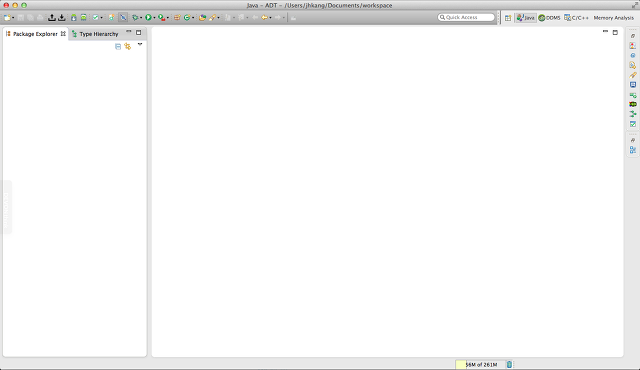Minimize the editor area
This screenshot has width=640, height=370.
click(x=605, y=31)
